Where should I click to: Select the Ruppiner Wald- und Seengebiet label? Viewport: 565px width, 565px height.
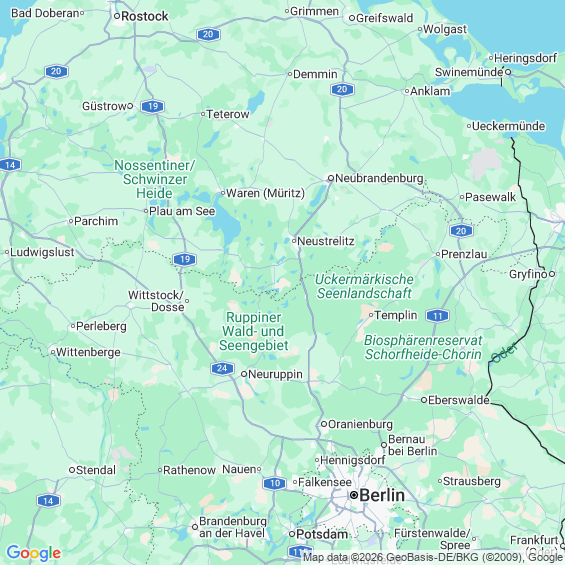254,332
